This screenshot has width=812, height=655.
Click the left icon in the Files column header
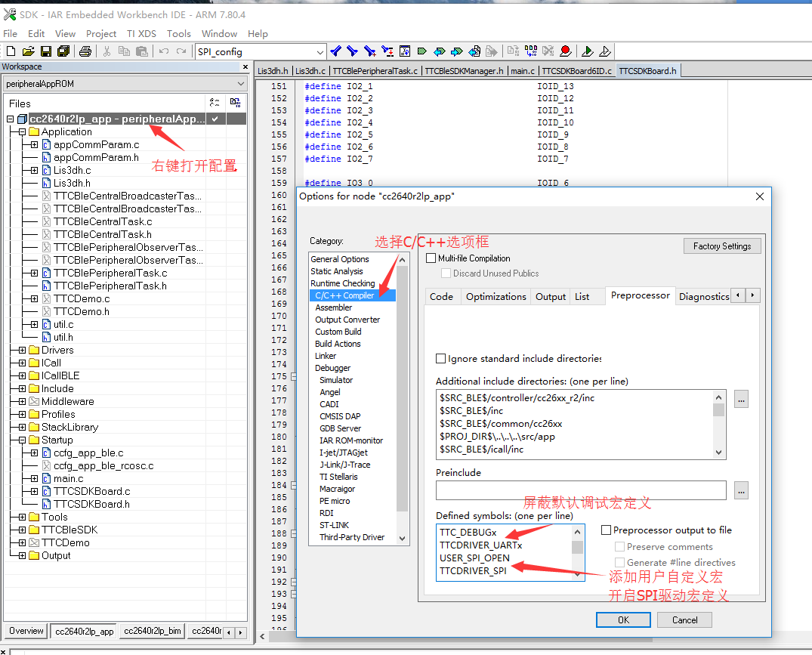coord(215,103)
